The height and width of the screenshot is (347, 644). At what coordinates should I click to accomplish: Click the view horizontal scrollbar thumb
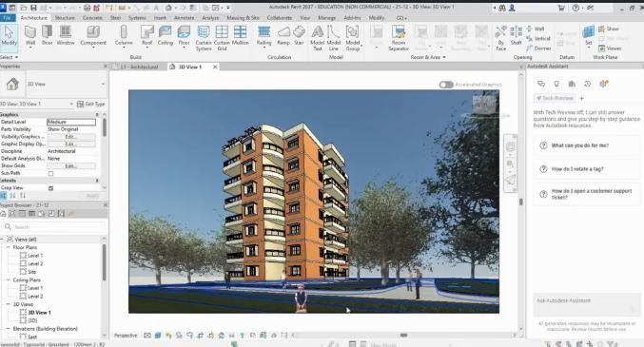[x=403, y=335]
